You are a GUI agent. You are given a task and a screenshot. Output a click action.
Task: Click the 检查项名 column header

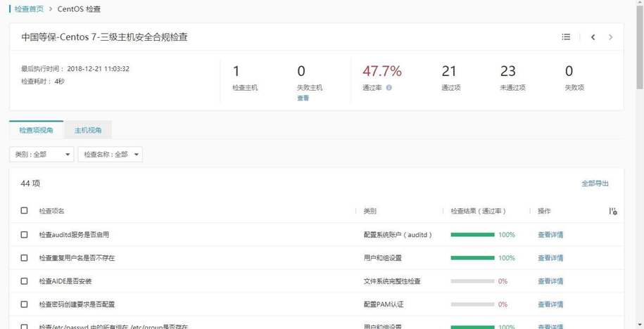[x=51, y=211]
